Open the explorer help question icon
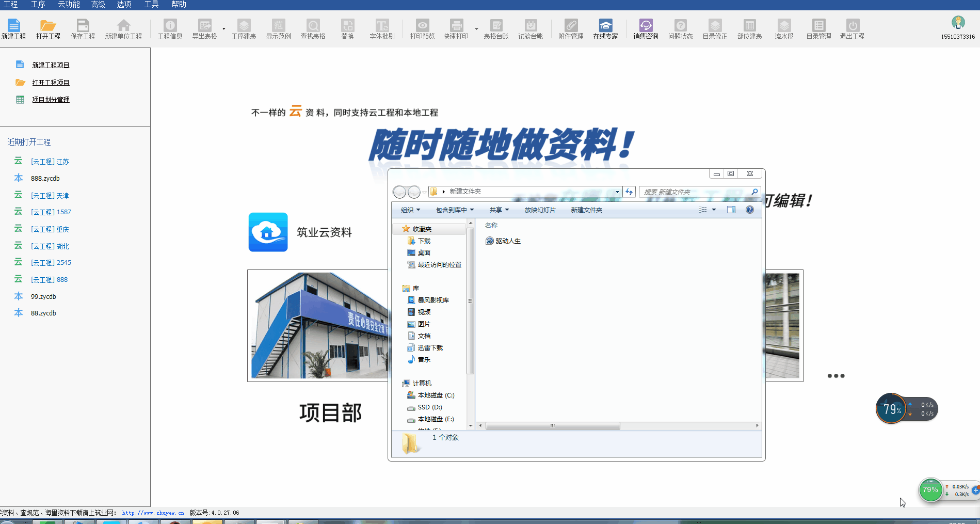The image size is (980, 524). [x=750, y=210]
